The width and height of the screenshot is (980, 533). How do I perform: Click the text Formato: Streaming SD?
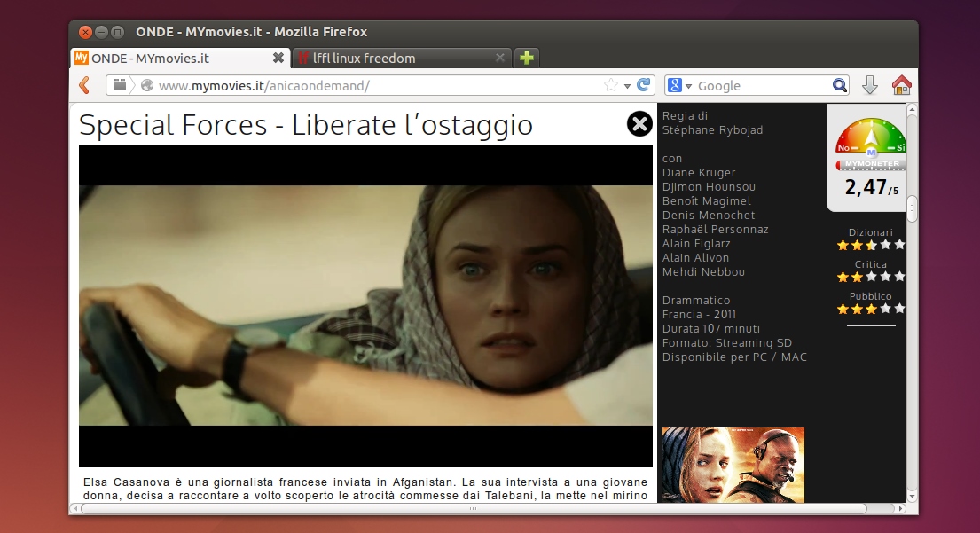coord(727,343)
